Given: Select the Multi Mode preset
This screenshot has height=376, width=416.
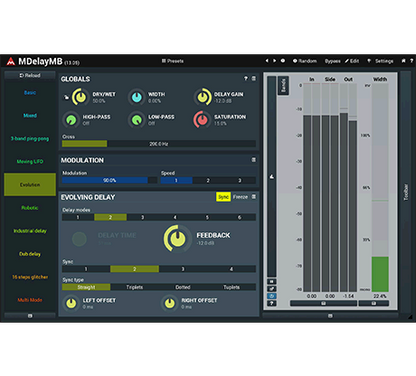Looking at the screenshot, I should pos(30,300).
